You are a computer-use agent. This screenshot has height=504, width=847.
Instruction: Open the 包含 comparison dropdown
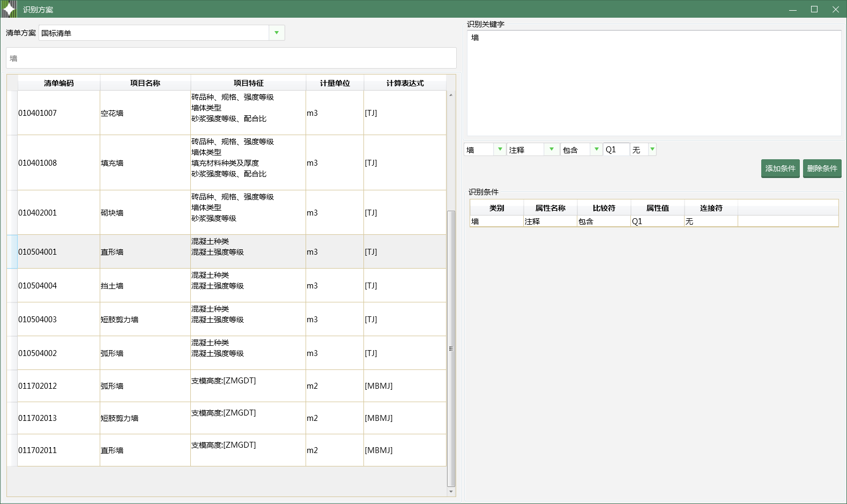tap(597, 150)
